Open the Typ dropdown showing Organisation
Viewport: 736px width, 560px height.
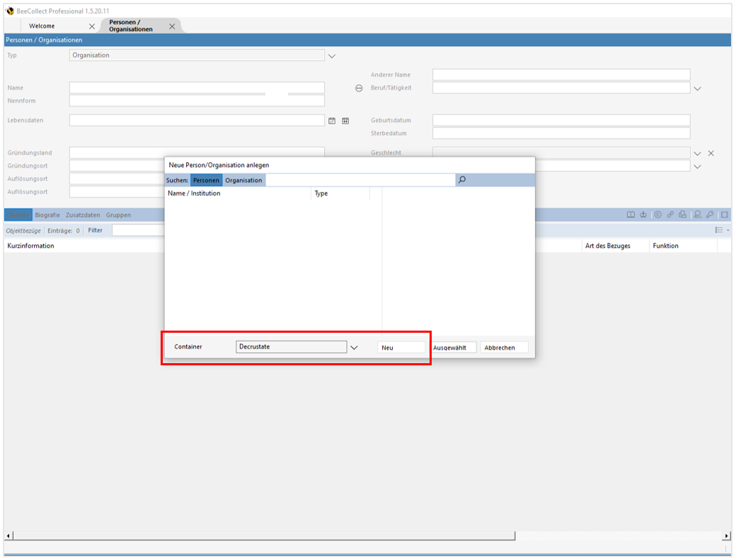pyautogui.click(x=331, y=55)
